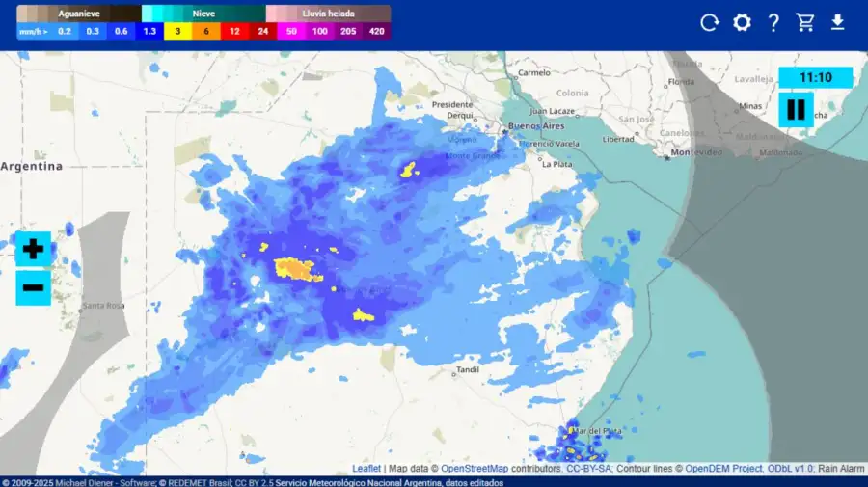Click the Aguanieve legend label
The image size is (868, 487).
[79, 14]
